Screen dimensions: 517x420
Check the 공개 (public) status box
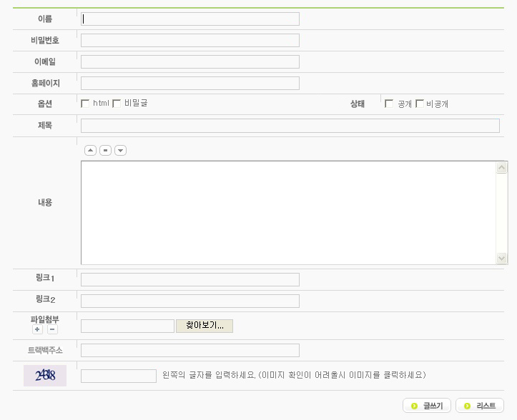tap(389, 104)
